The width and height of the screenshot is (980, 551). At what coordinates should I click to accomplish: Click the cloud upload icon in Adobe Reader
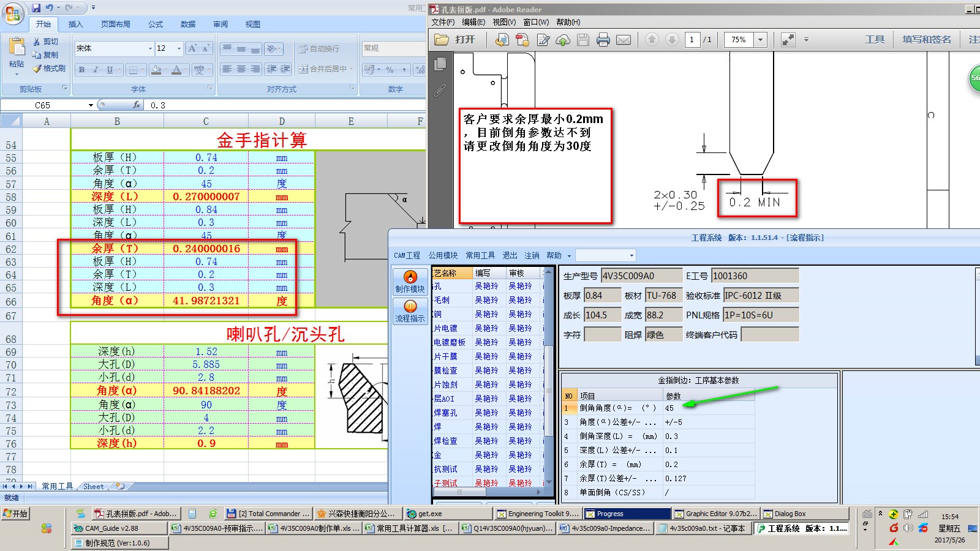[563, 40]
